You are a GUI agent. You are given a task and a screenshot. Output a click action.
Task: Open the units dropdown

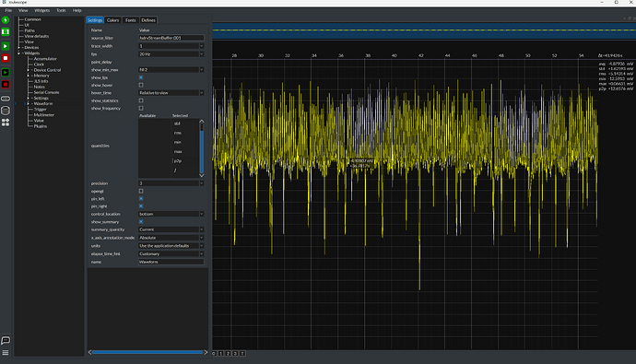click(x=171, y=246)
